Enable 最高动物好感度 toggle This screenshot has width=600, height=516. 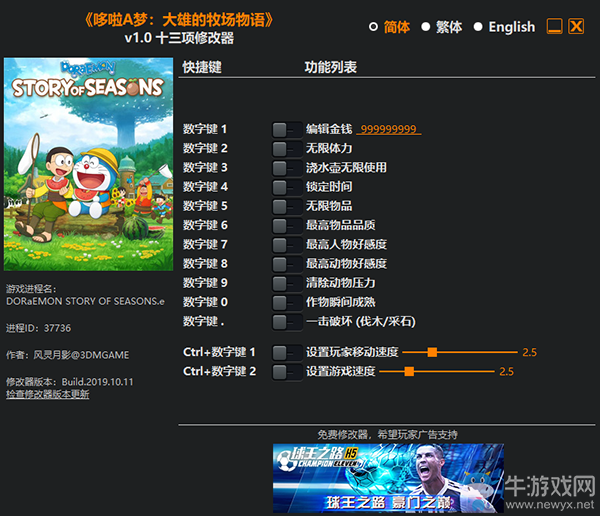pyautogui.click(x=287, y=264)
